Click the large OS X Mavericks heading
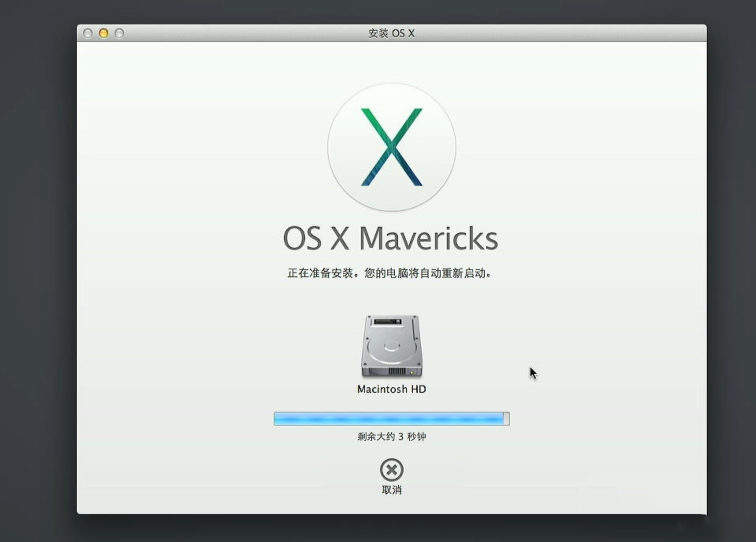Screen dimensions: 756x542 390,239
